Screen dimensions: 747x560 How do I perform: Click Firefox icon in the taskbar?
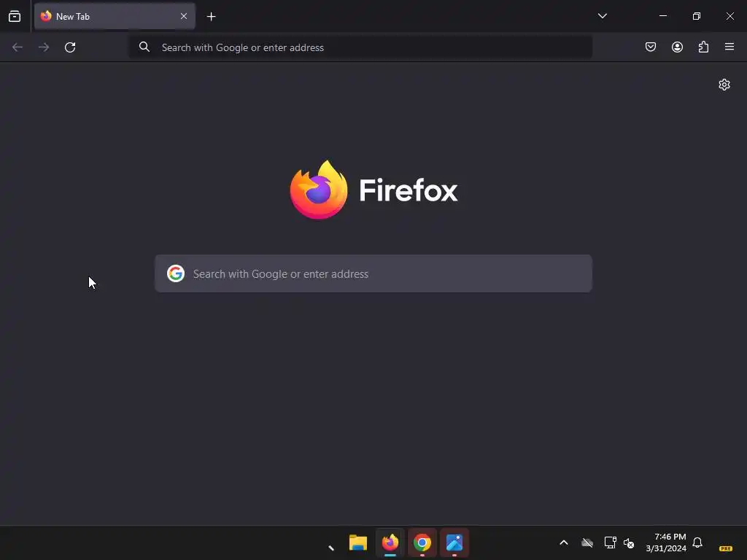coord(390,542)
